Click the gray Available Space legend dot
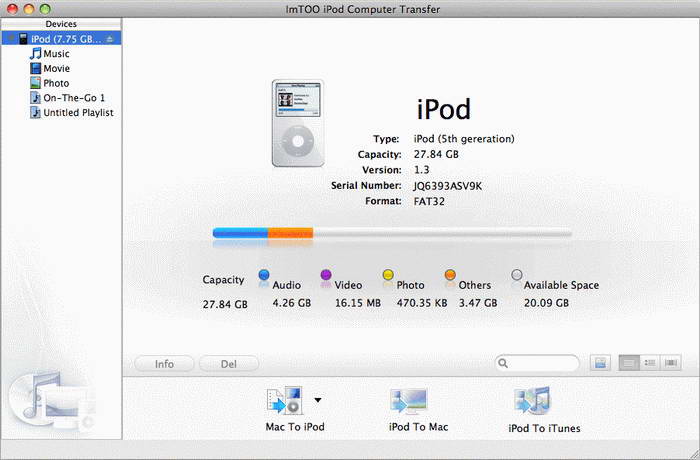 [x=517, y=274]
